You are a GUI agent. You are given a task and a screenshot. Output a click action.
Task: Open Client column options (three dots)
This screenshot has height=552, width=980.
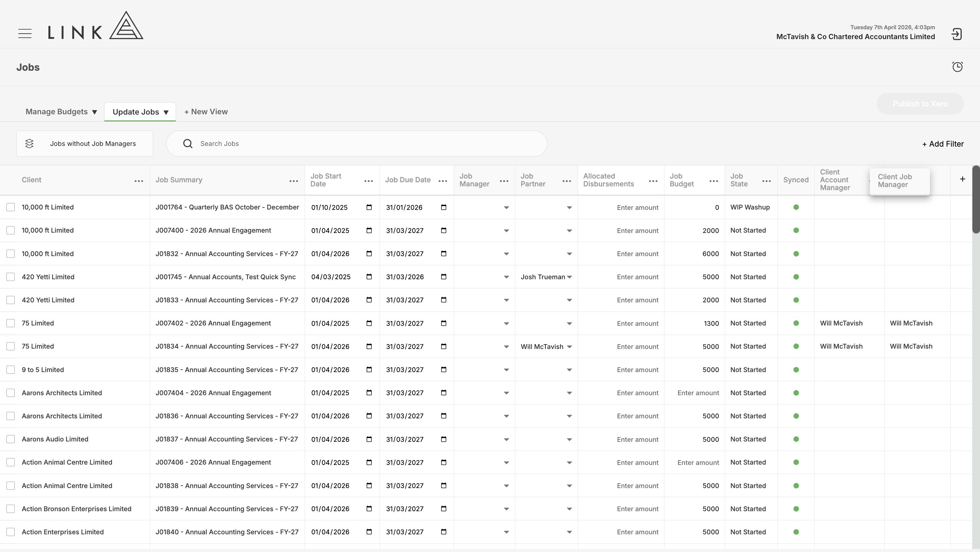pyautogui.click(x=139, y=181)
